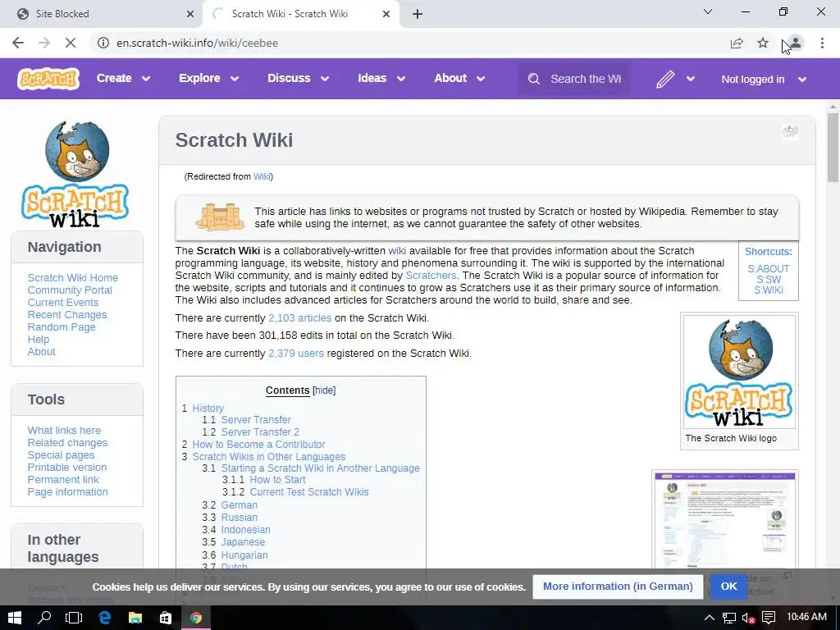Bookmark this page with the star icon

[763, 43]
